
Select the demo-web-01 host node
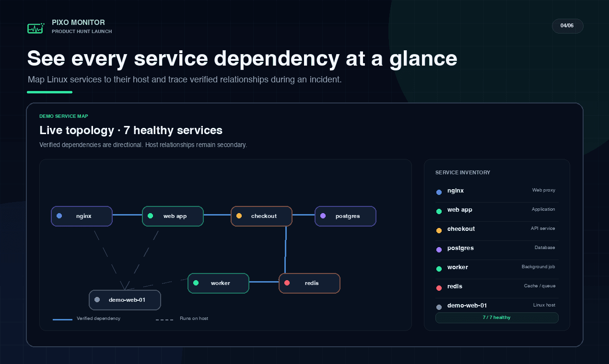(x=125, y=300)
